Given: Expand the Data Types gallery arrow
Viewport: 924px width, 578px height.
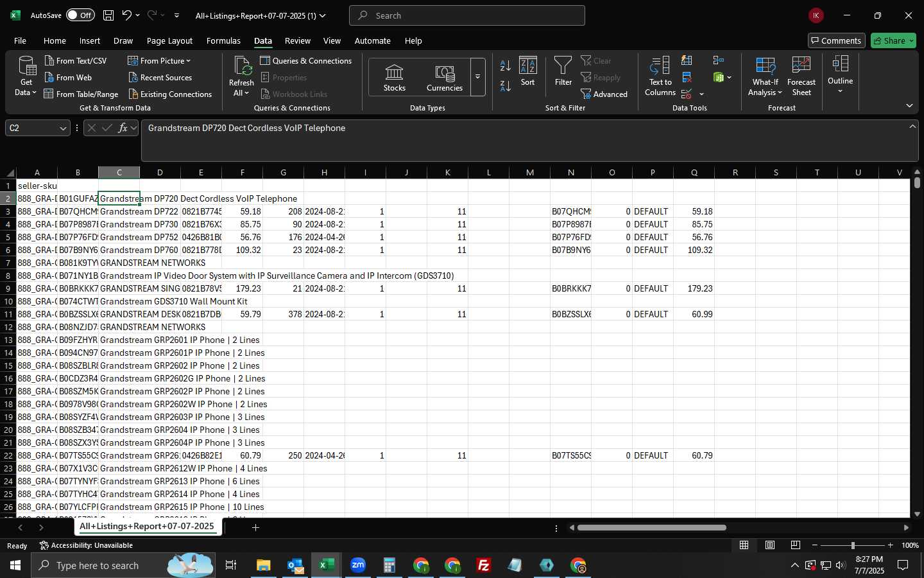Looking at the screenshot, I should click(x=477, y=77).
